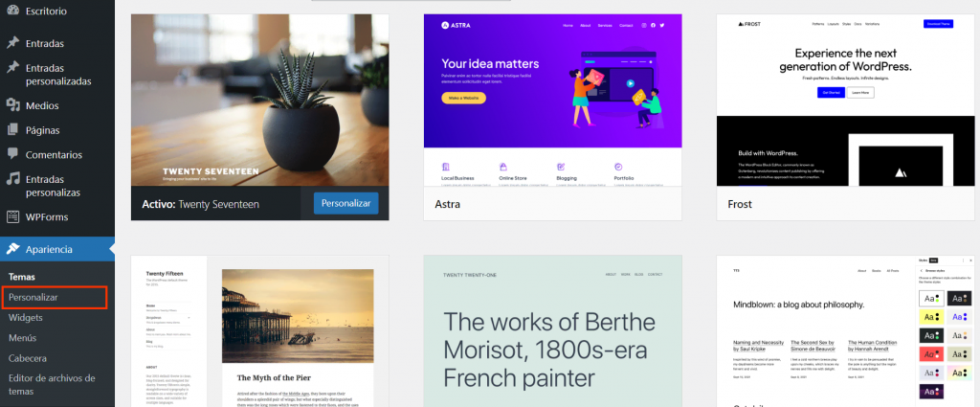
Task: Click the WPForms form icon
Action: [x=12, y=217]
